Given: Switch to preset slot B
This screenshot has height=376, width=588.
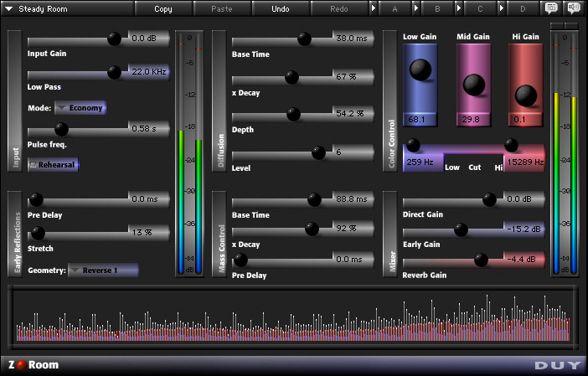Looking at the screenshot, I should tap(437, 8).
